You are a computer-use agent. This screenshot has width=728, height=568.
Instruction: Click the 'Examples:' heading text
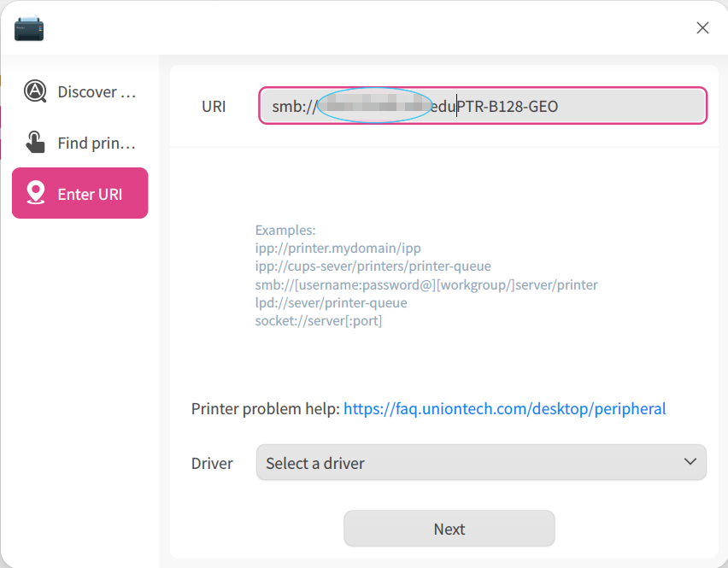[x=285, y=230]
